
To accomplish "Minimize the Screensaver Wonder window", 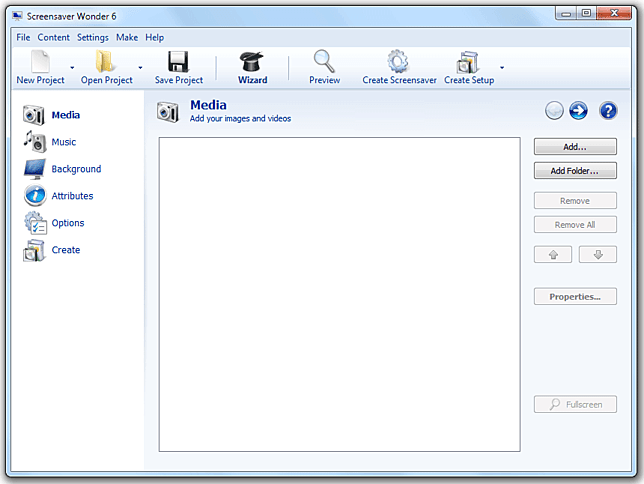I will (x=566, y=14).
